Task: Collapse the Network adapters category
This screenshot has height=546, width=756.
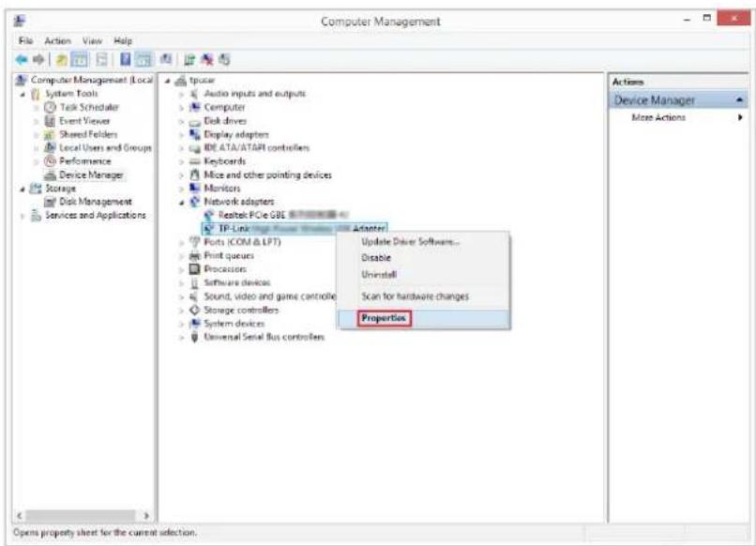Action: [x=182, y=203]
